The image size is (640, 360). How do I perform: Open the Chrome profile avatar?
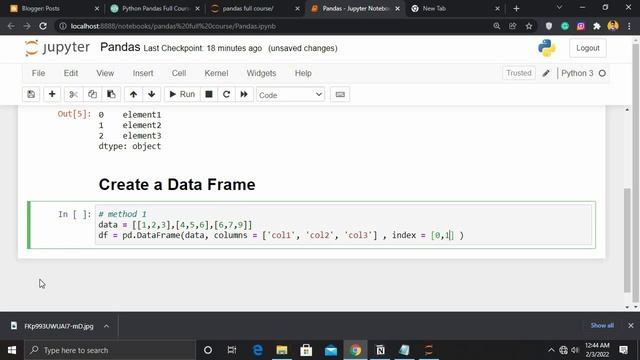pos(613,26)
